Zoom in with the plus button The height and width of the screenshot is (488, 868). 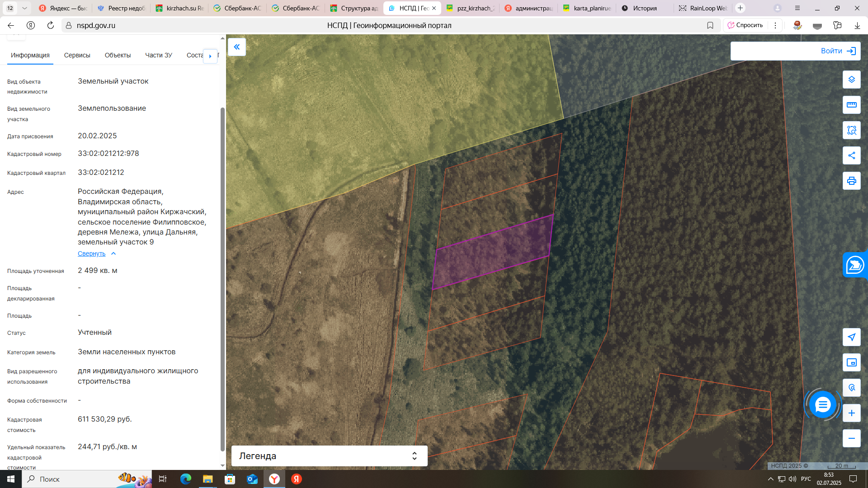coord(851,413)
